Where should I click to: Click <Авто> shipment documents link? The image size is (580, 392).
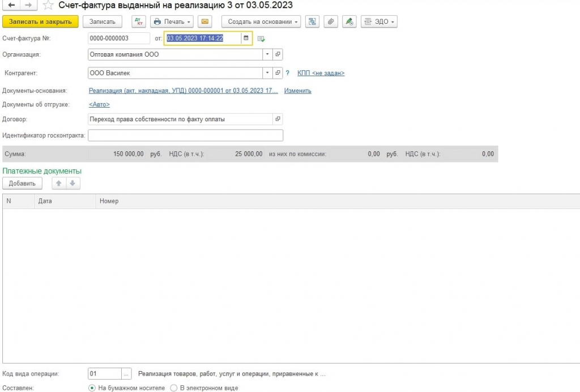pos(99,104)
